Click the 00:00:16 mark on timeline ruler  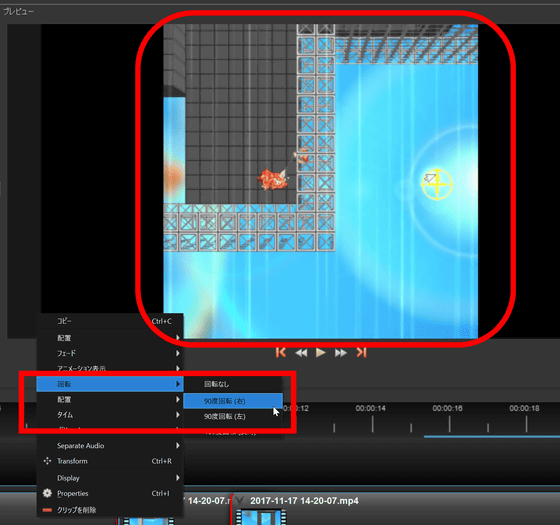click(448, 408)
